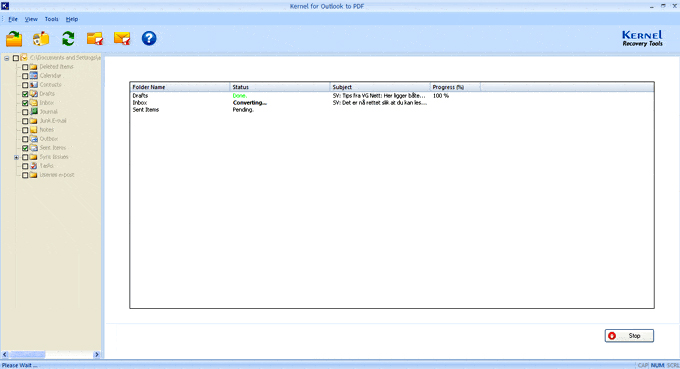Screen dimensions: 680x369
Task: Check the Usenet e-post checkbox
Action: pyautogui.click(x=25, y=176)
